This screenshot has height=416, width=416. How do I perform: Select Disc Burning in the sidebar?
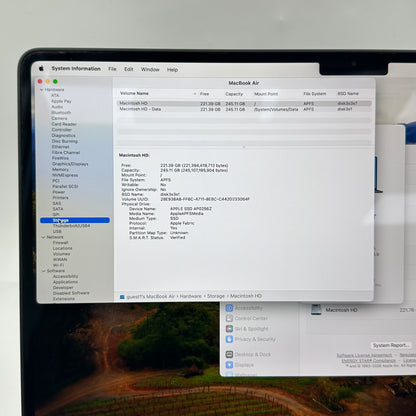point(65,141)
